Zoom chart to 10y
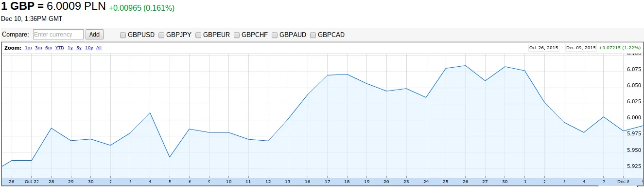Viewport: 644px width, 187px height. 89,48
